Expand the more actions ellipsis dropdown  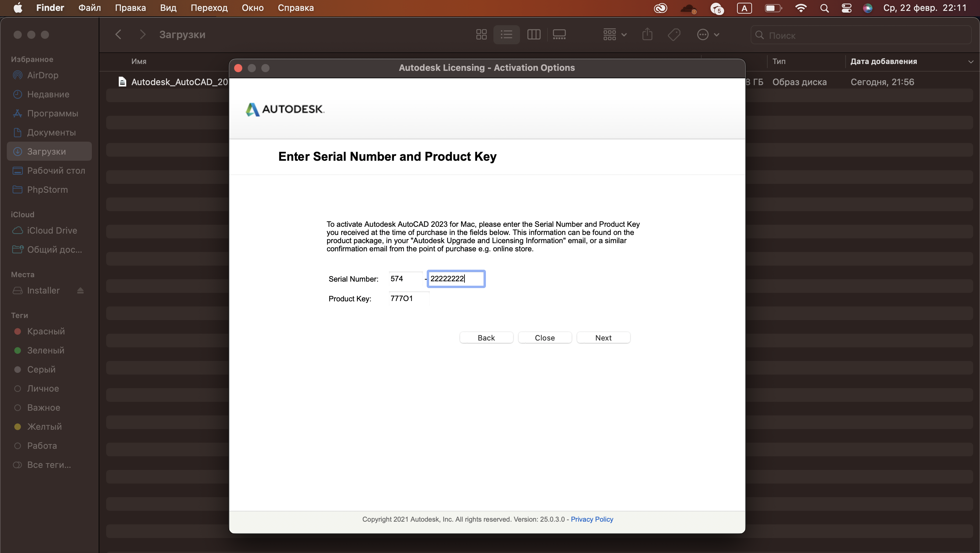[708, 35]
